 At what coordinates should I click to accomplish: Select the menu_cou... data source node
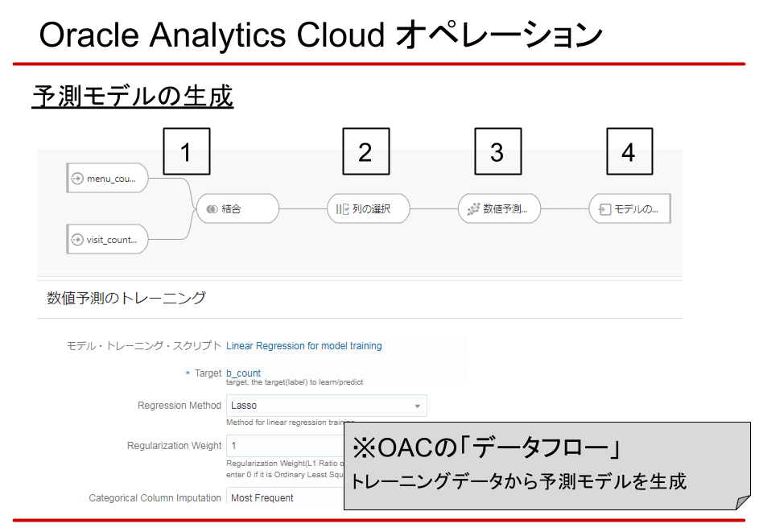(x=107, y=178)
